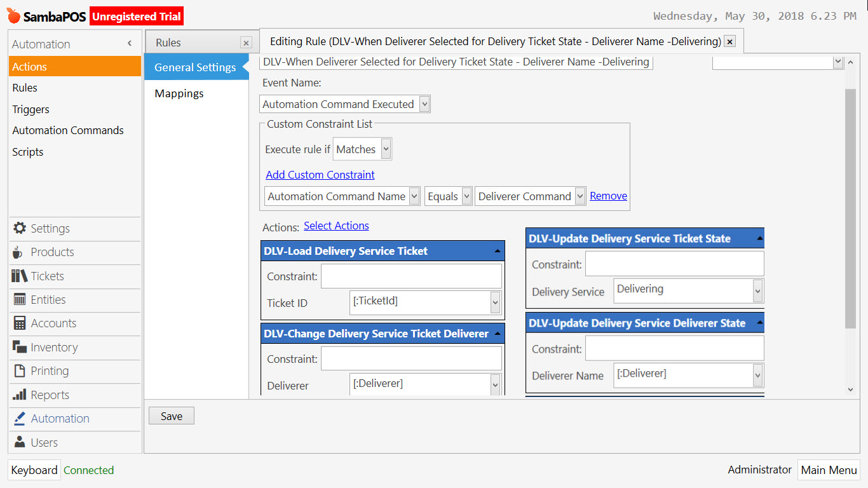
Task: Collapse the DLV-Load Delivery Service Ticket action
Action: (496, 251)
